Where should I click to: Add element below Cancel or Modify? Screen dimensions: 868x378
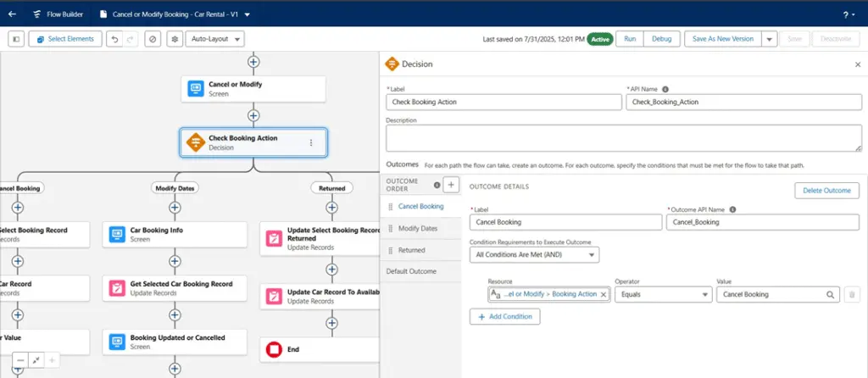point(253,115)
